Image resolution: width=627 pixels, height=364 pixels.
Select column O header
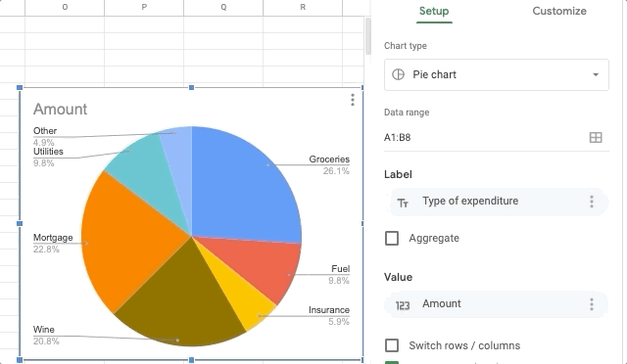65,8
